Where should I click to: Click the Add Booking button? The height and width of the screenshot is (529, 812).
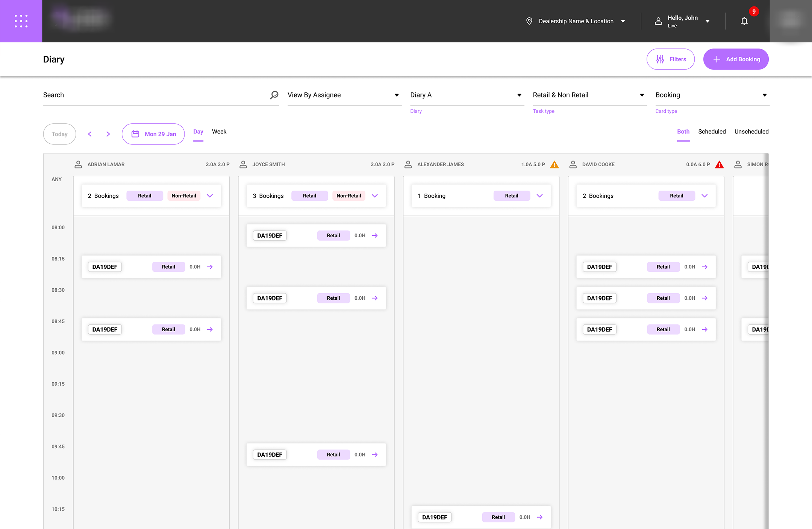click(736, 59)
